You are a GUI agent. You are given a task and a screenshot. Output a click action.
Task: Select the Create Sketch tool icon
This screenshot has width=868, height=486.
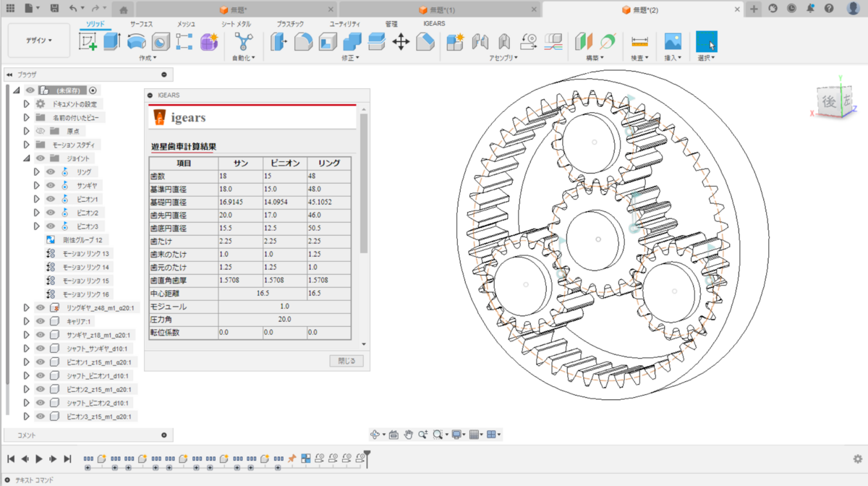coord(88,42)
